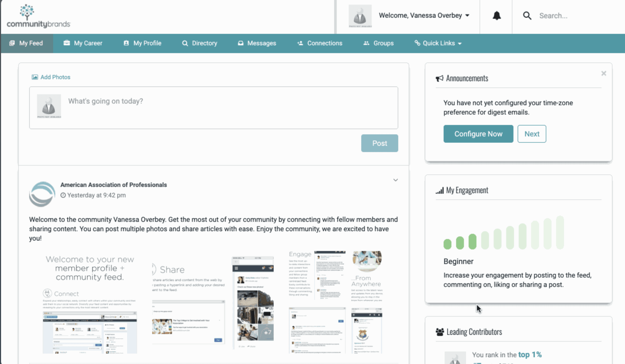Click the American Association of Professionals avatar
625x364 pixels.
(42, 194)
